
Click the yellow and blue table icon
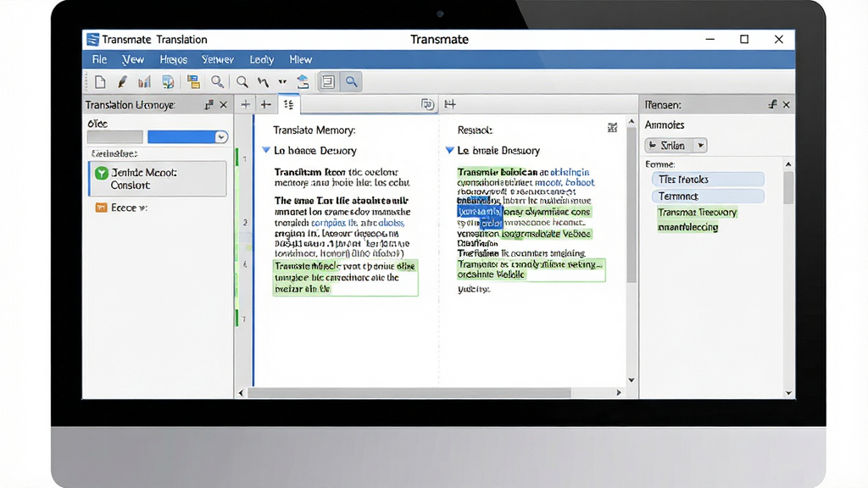click(193, 82)
